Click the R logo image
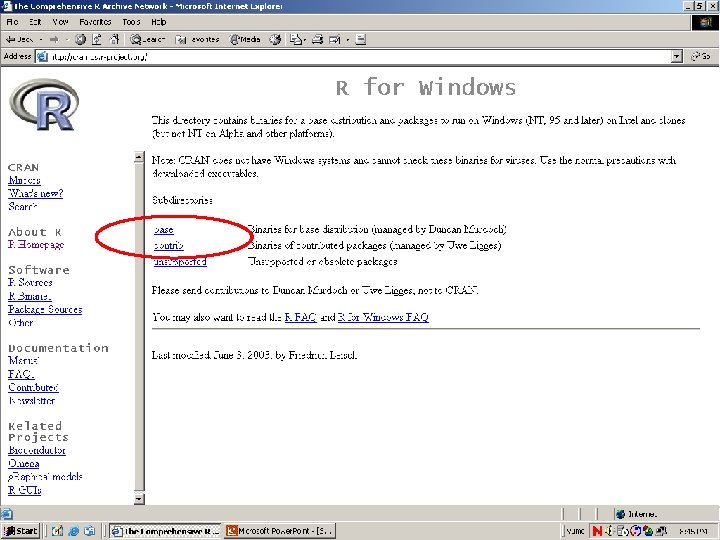 click(44, 104)
